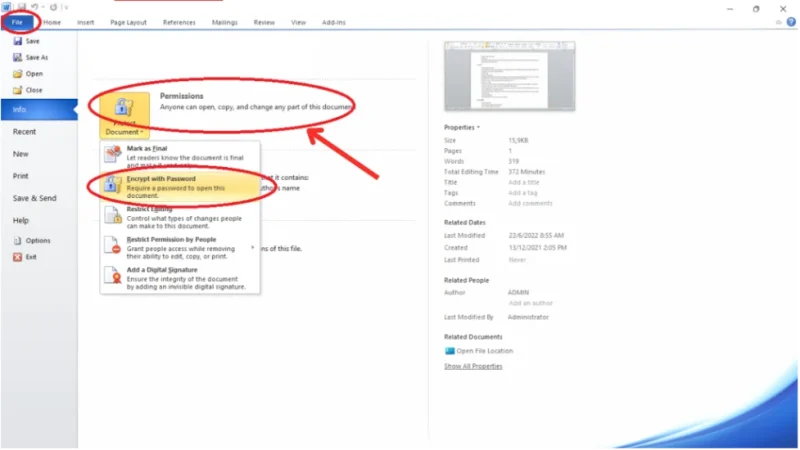Open the File tab
This screenshot has height=450, width=800.
click(17, 22)
